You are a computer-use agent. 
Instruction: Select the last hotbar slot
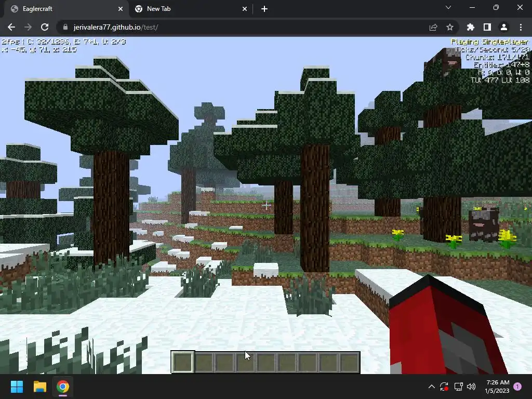(x=349, y=362)
